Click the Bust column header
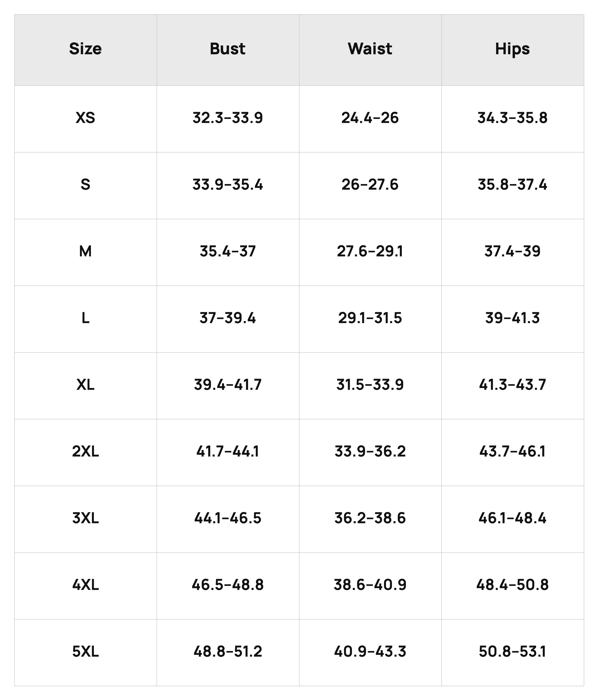The height and width of the screenshot is (700, 598). (x=228, y=49)
